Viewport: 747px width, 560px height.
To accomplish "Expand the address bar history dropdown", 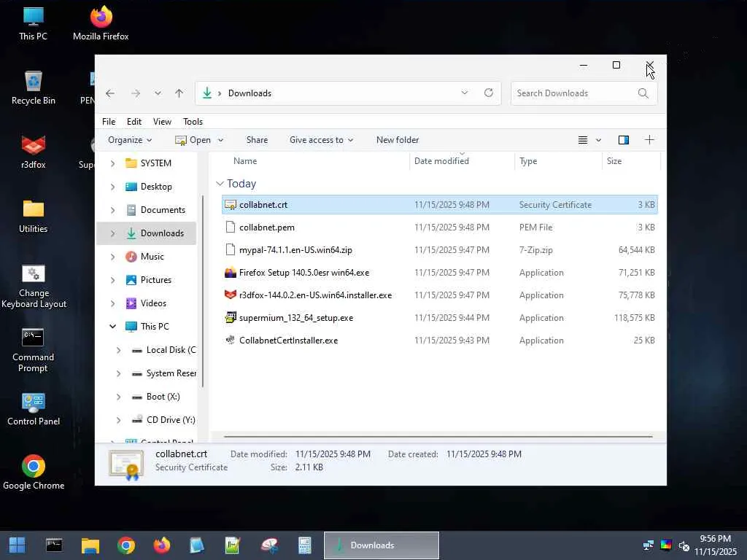I will pos(465,93).
